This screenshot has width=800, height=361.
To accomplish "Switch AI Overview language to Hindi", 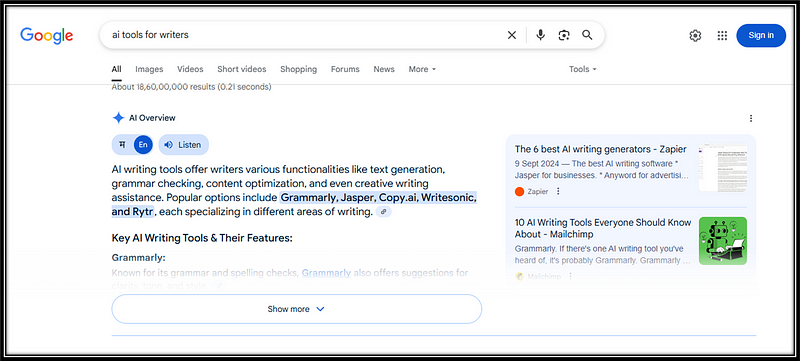I will (122, 145).
